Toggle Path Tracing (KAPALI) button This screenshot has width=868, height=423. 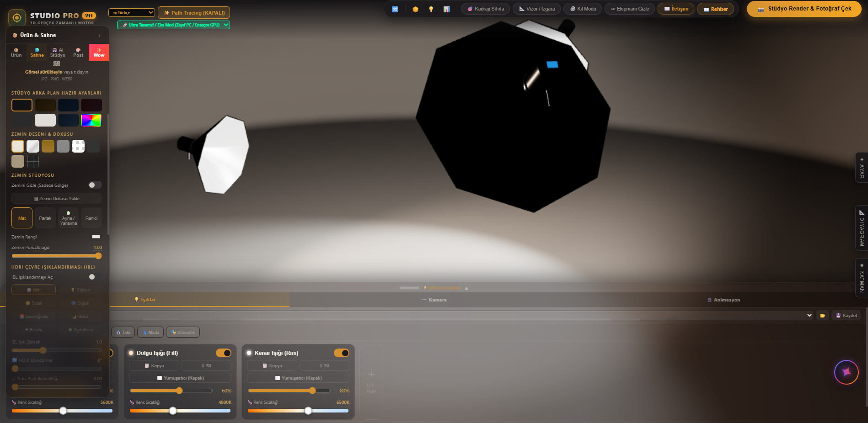pos(194,13)
